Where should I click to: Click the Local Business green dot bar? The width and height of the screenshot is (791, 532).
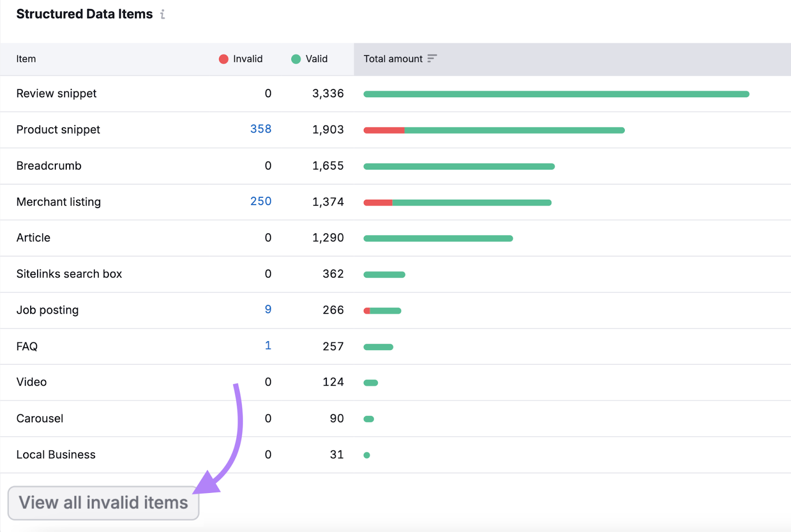367,455
